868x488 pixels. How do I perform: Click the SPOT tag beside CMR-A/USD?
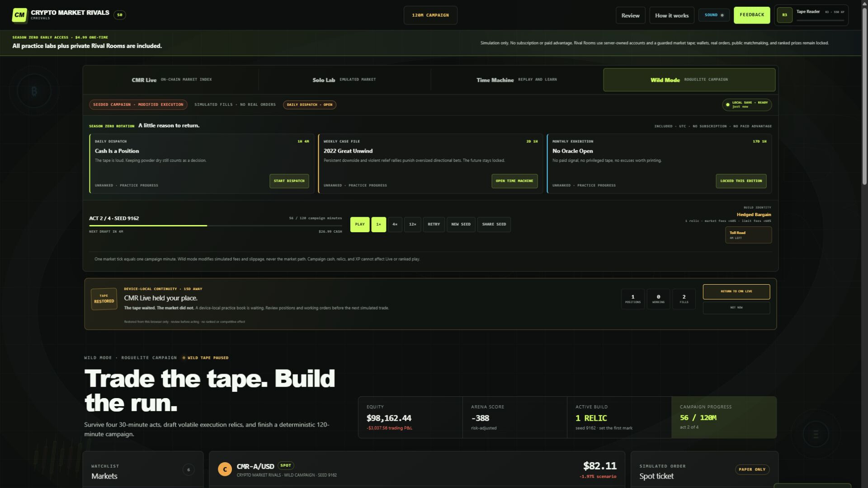(x=286, y=465)
